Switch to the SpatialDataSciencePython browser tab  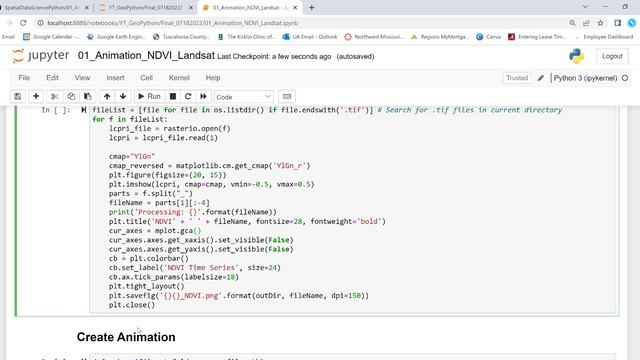41,7
